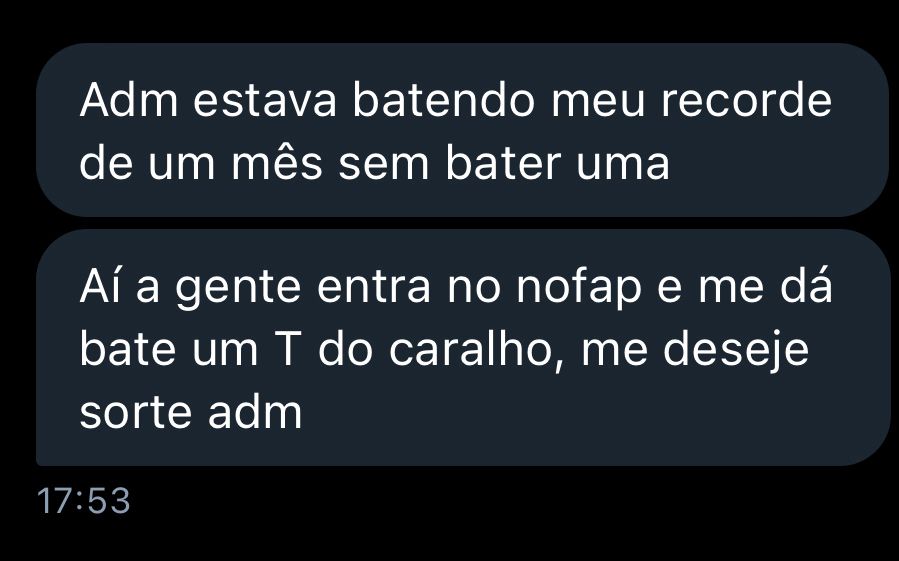The width and height of the screenshot is (899, 561).
Task: Click the word 'Adm' starting first message
Action: click(x=129, y=101)
